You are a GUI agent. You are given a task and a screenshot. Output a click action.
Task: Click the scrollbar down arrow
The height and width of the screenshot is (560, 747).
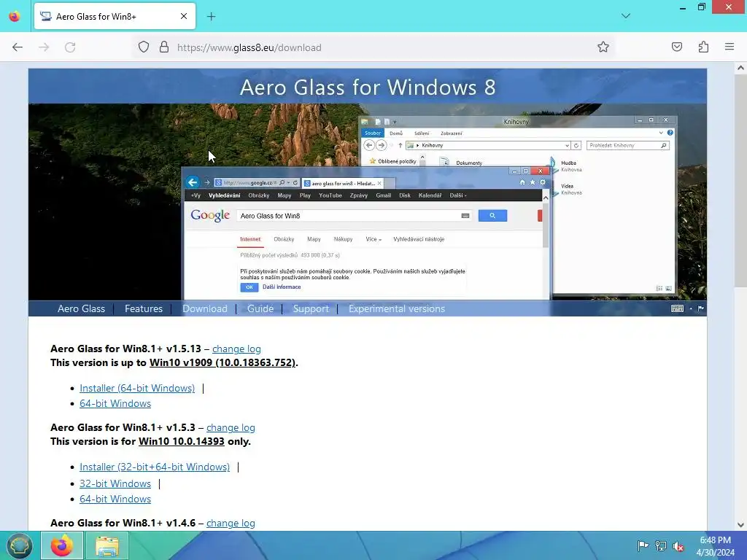(740, 525)
